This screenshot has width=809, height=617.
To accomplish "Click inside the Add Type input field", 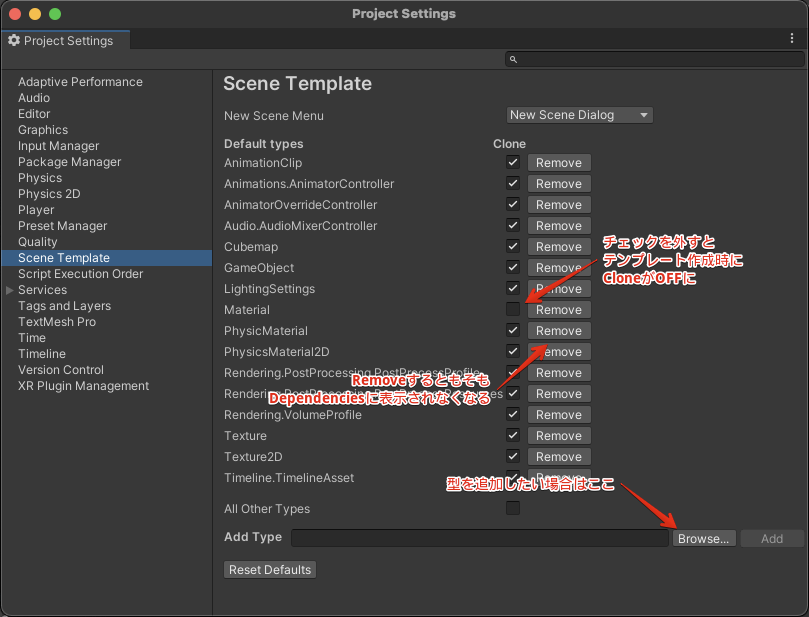I will (x=480, y=538).
